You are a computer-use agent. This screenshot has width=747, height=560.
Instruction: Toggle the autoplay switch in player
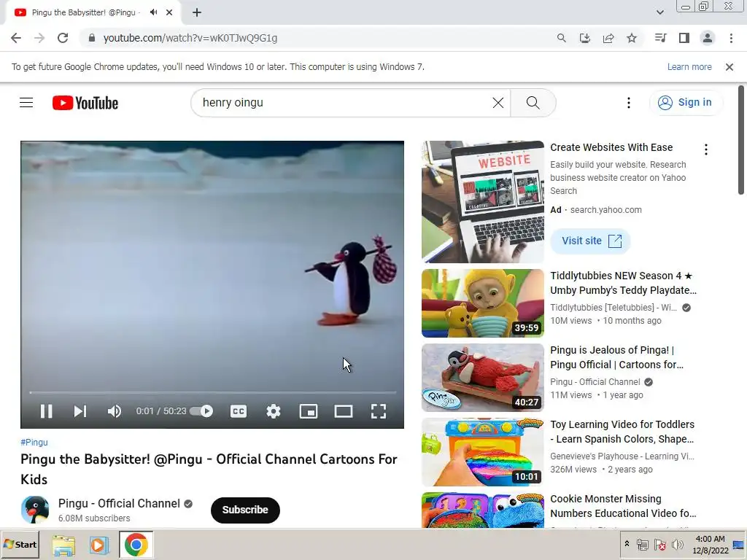click(201, 411)
